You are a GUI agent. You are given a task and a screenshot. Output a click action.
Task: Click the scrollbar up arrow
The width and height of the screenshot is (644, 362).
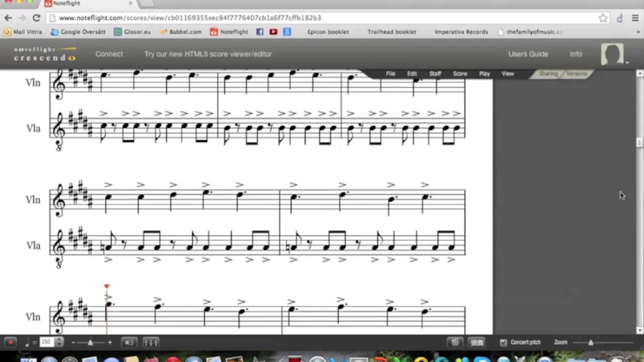(x=639, y=73)
